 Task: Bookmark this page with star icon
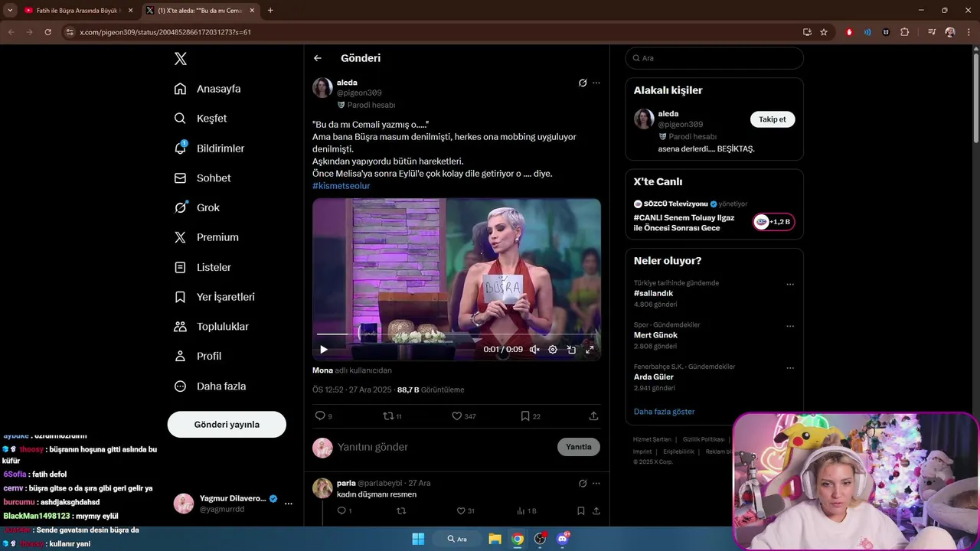[824, 32]
